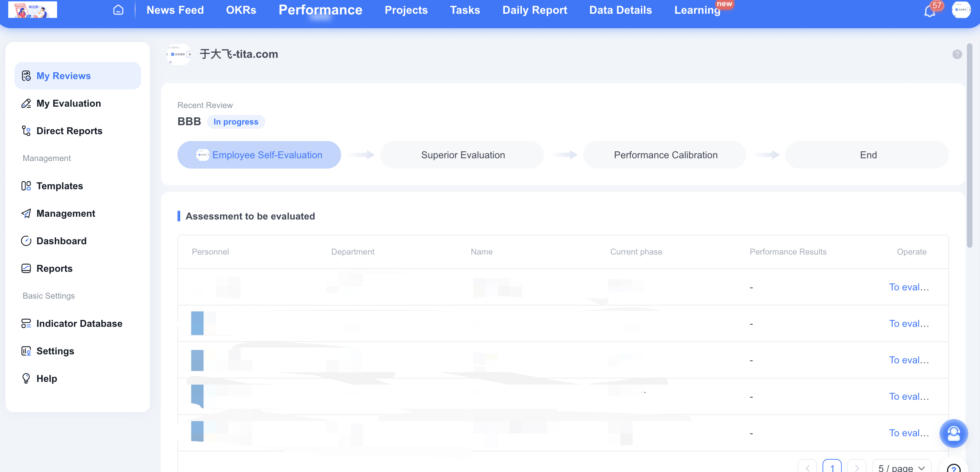This screenshot has height=472, width=980.
Task: Click Employee Self-Evaluation stage button
Action: (259, 154)
